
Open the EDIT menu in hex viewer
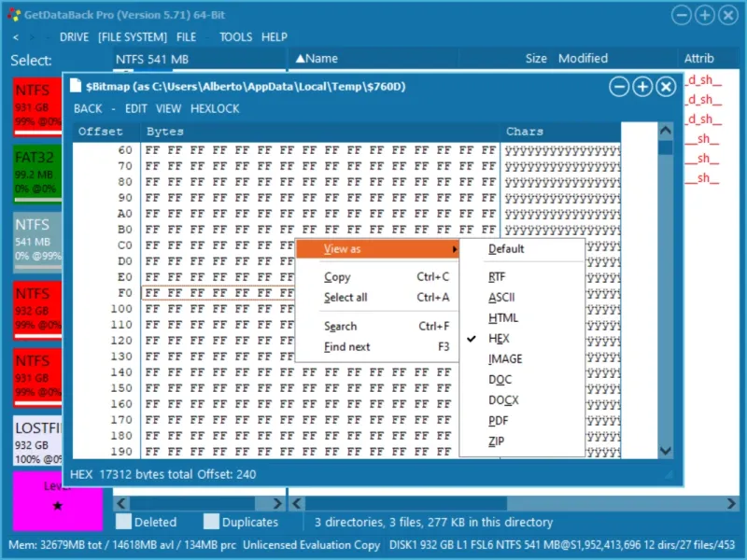(x=135, y=108)
